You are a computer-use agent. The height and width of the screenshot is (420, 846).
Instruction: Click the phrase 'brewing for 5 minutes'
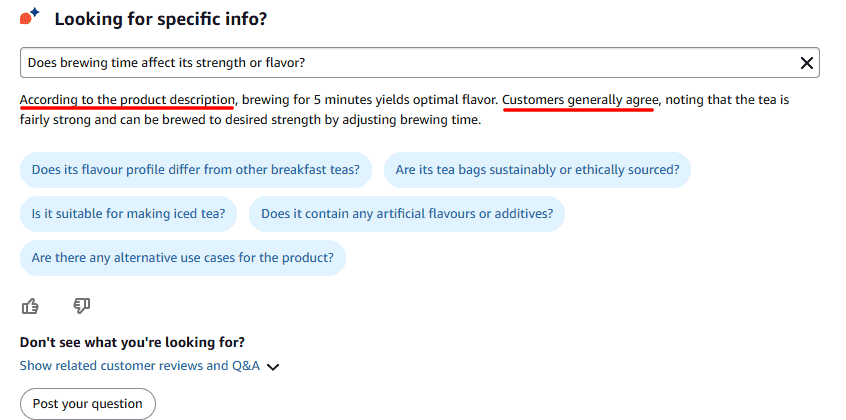(x=307, y=100)
